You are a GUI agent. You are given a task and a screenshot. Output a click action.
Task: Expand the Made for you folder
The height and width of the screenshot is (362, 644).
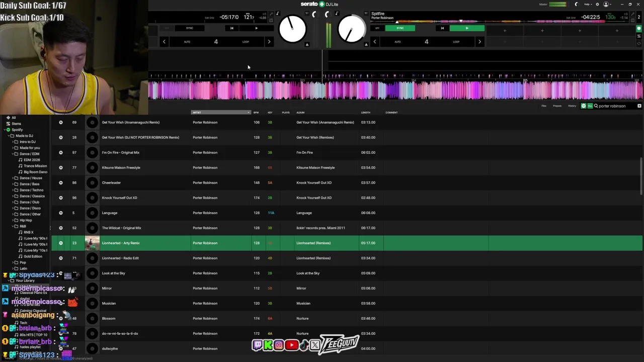click(12, 148)
